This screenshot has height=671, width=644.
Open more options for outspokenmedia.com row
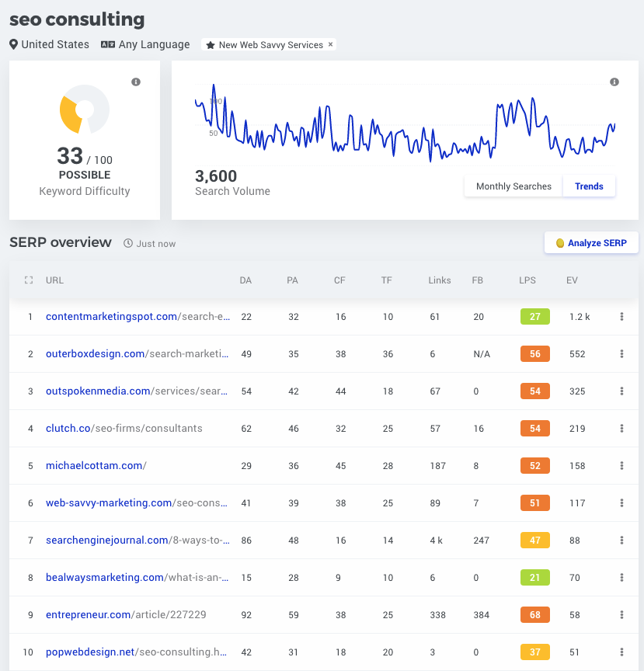click(621, 391)
